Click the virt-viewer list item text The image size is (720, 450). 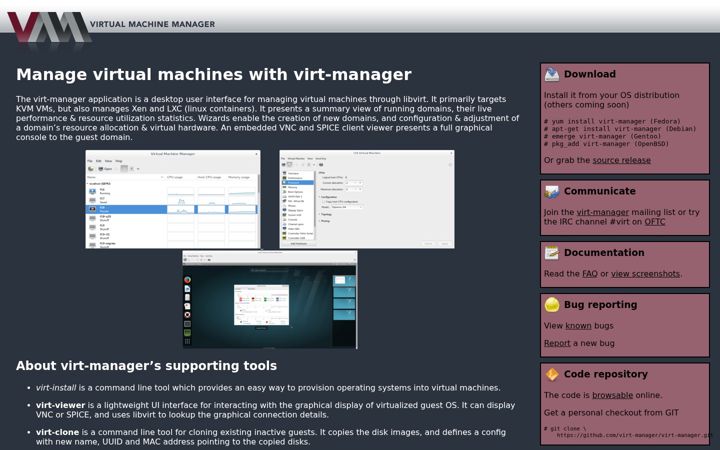[x=276, y=410]
